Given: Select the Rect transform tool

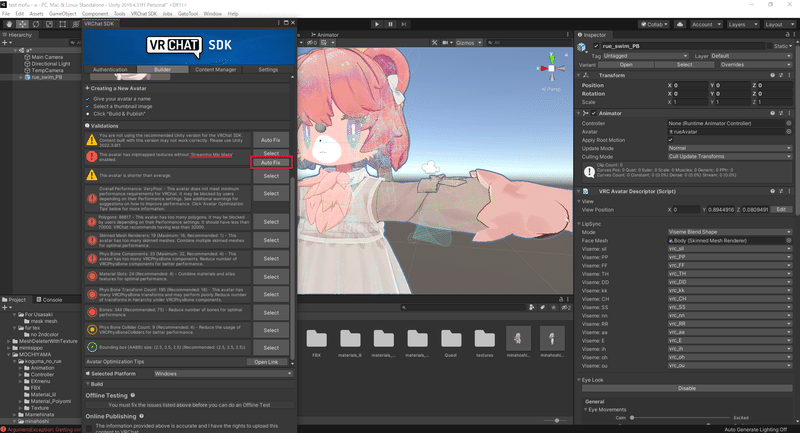Looking at the screenshot, I should coord(62,24).
